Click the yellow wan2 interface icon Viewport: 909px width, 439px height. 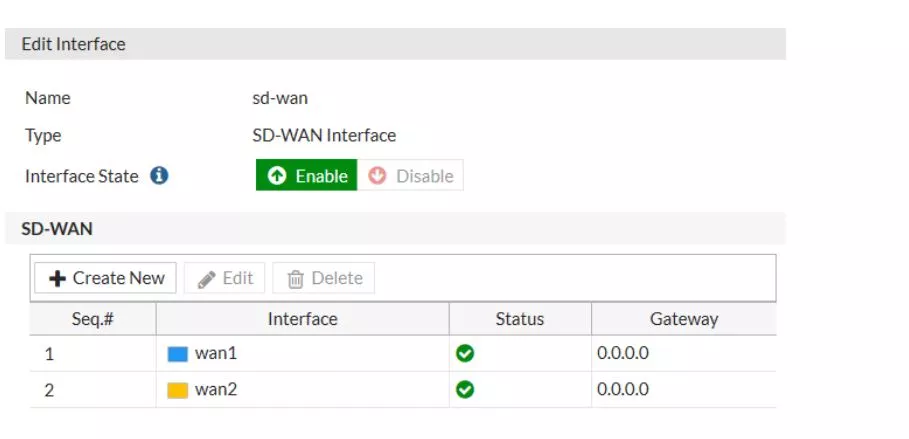pos(178,390)
